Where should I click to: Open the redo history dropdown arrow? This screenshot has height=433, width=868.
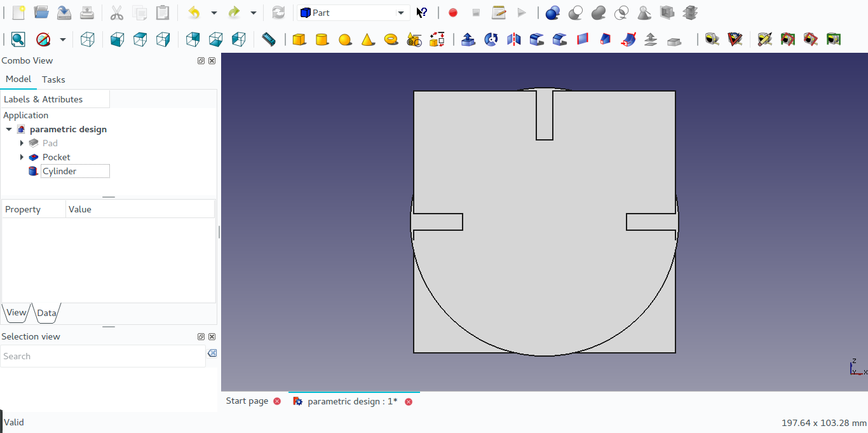253,12
